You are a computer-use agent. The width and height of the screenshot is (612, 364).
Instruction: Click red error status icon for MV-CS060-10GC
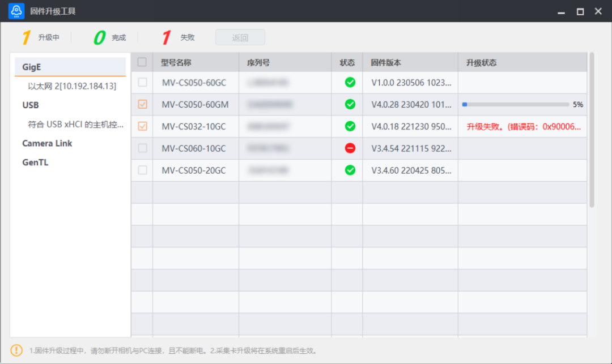click(x=350, y=148)
